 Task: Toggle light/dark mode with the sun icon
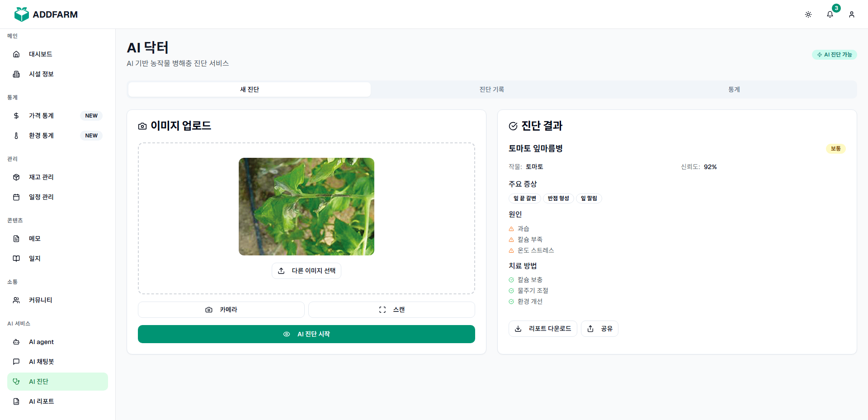pyautogui.click(x=808, y=14)
